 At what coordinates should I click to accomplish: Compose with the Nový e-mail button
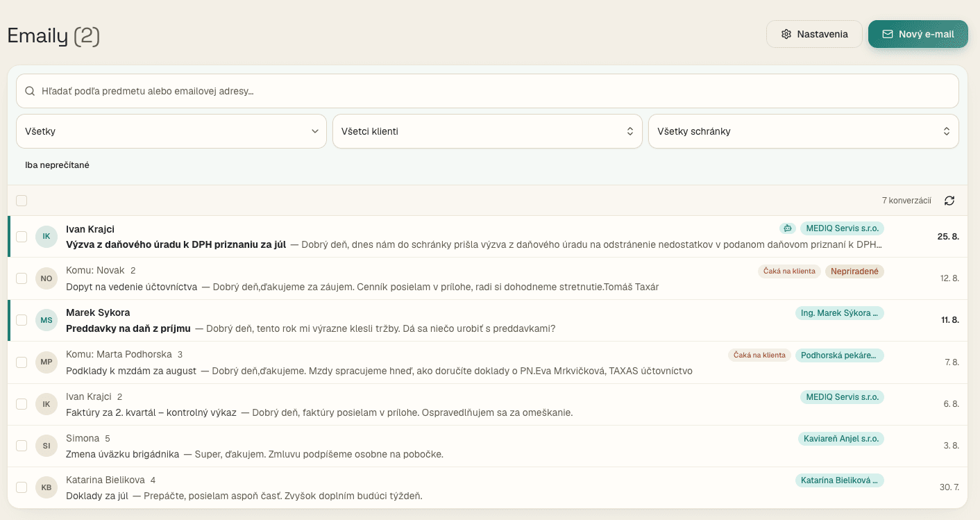[x=918, y=34]
